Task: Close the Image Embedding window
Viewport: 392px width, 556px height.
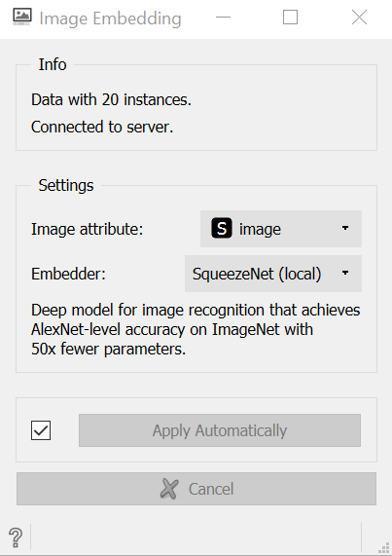Action: 360,17
